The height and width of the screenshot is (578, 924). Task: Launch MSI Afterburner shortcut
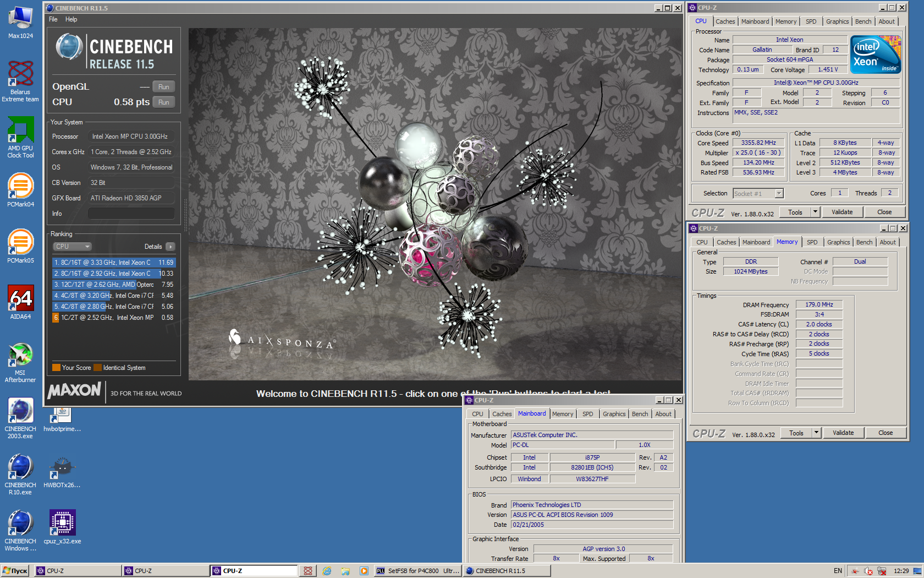point(20,362)
